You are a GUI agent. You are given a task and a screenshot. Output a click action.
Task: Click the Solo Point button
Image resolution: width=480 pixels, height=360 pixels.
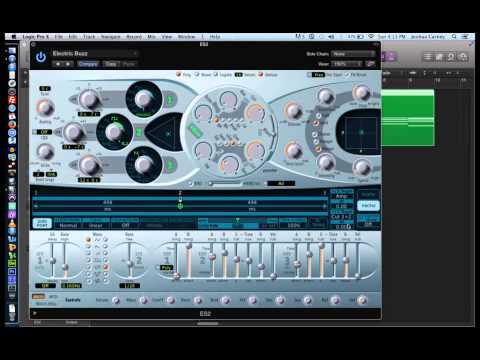[x=42, y=223]
